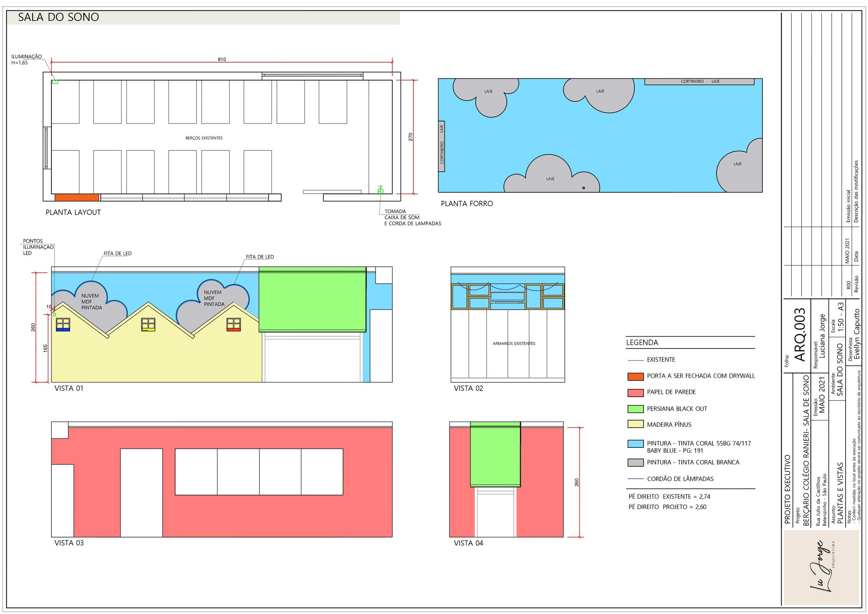
Task: Click the yellow Madeira Pínus legend swatch
Action: click(x=635, y=424)
